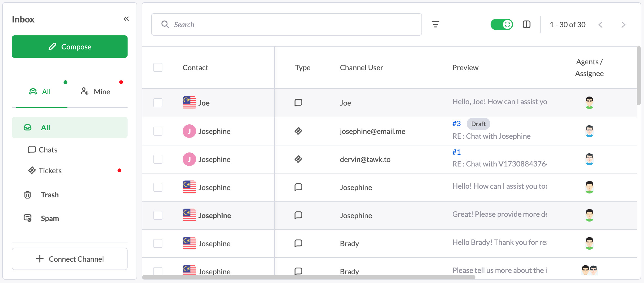Open 'Hello, Joe! How can I assist' preview
The height and width of the screenshot is (283, 644).
click(500, 102)
